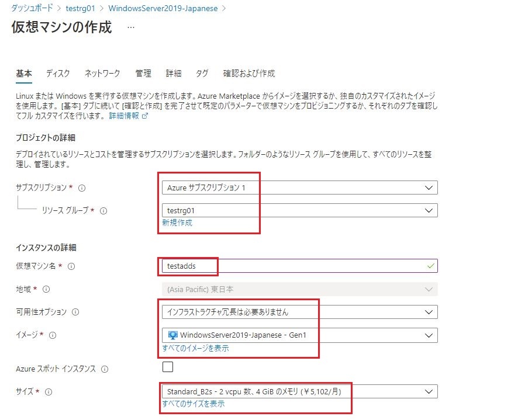Click the 仮想マシンの作成 page title
511x420 pixels.
[61, 27]
